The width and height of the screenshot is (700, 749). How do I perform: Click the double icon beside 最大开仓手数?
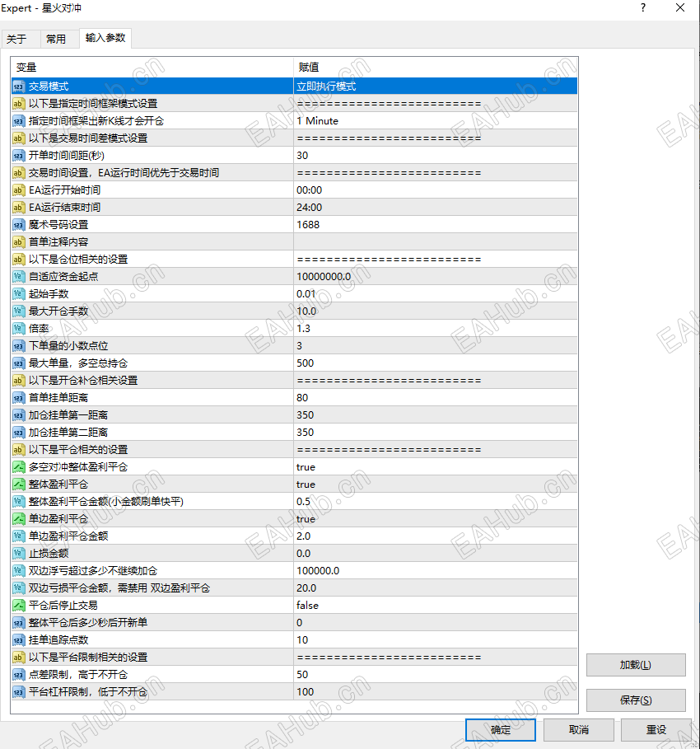(18, 311)
